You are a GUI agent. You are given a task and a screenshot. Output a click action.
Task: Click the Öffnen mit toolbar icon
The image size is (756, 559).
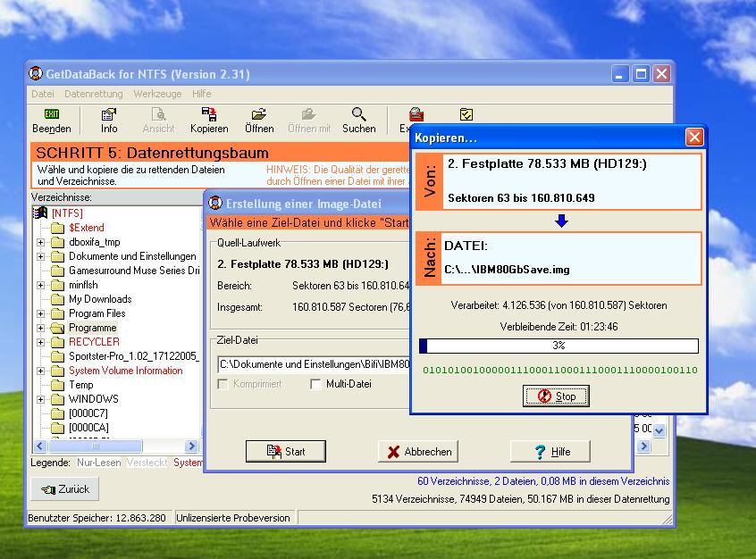308,114
